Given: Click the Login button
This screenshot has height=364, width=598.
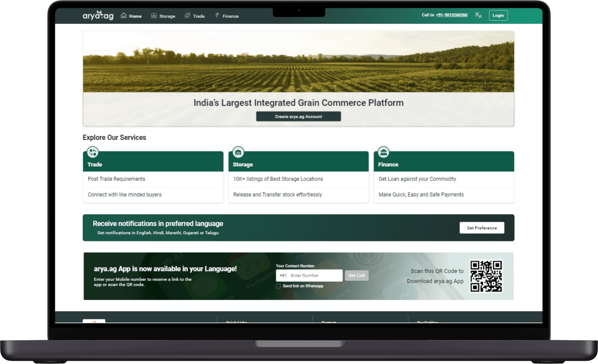Looking at the screenshot, I should (x=498, y=15).
